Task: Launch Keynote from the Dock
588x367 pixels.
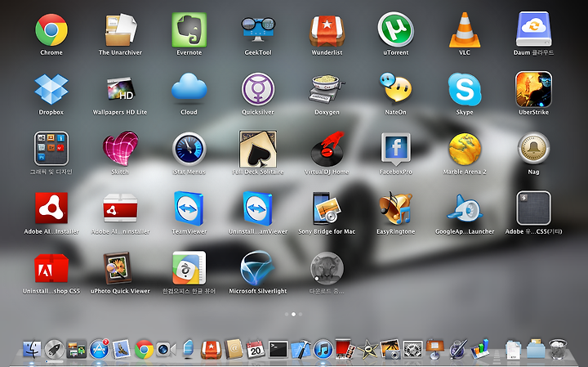Action: tap(435, 349)
